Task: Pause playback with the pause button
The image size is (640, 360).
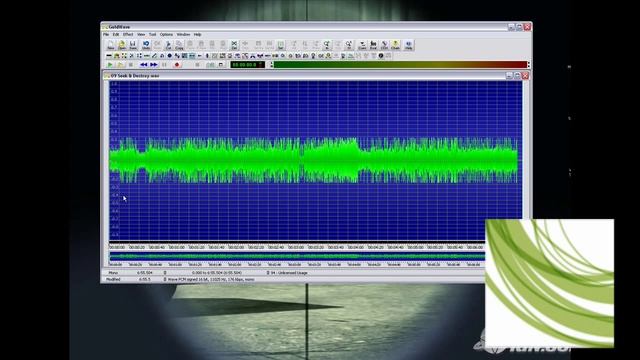Action: pos(164,64)
